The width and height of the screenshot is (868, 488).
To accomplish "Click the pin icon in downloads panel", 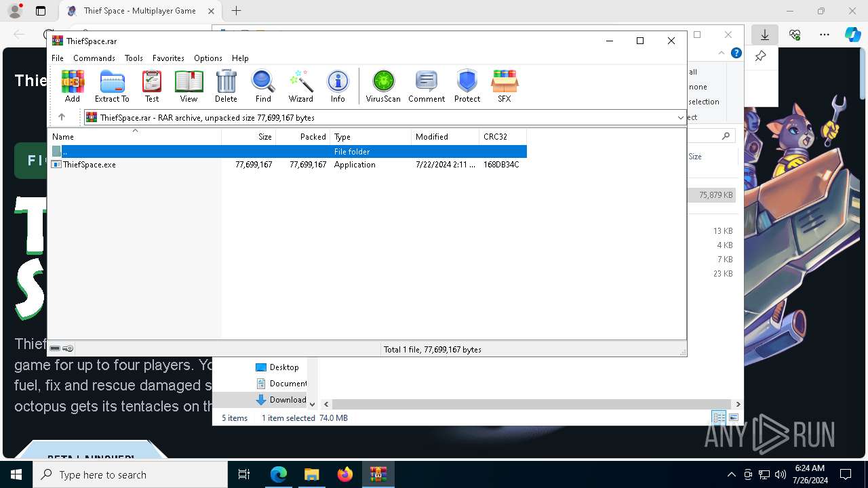I will 760,56.
